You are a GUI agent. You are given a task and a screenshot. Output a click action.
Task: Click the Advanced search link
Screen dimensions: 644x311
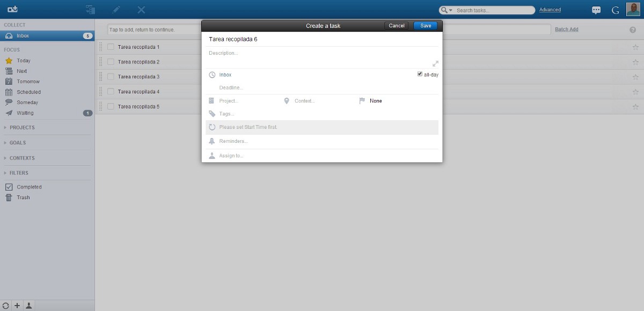coord(550,10)
